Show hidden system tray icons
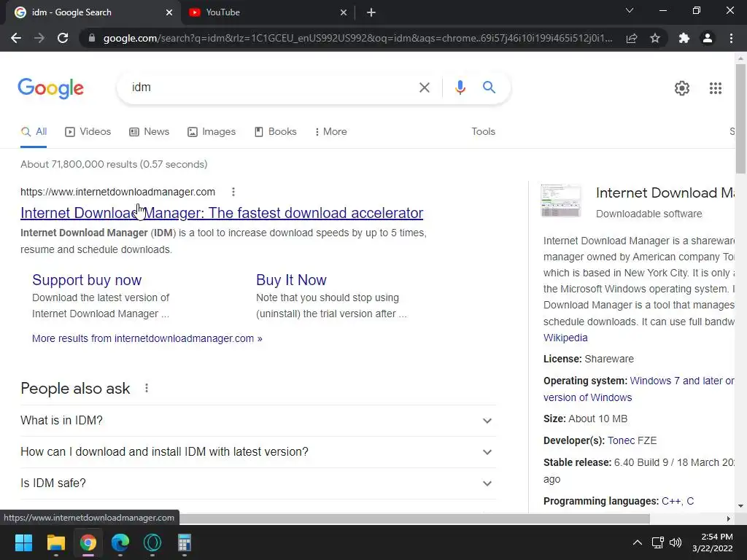 click(x=637, y=542)
